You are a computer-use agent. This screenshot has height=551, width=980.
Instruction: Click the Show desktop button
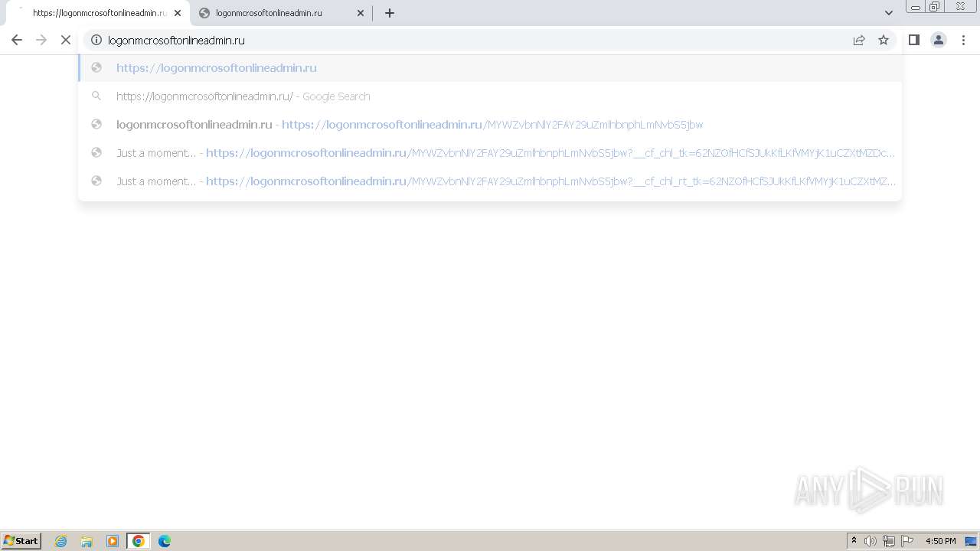(972, 541)
